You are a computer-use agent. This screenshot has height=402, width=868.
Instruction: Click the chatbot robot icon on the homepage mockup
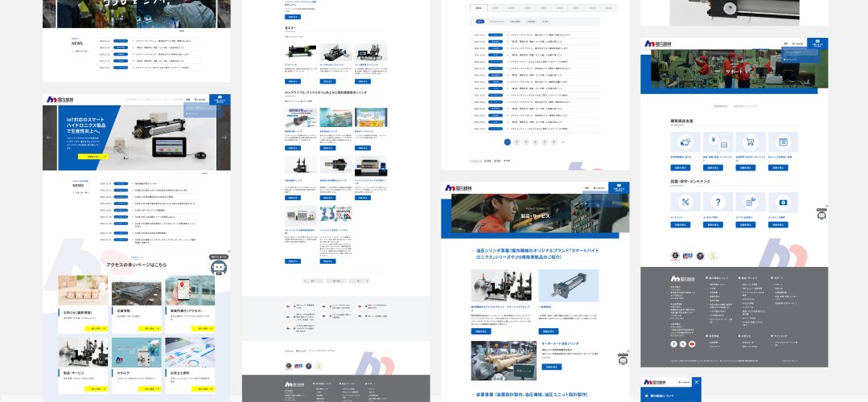tap(217, 268)
